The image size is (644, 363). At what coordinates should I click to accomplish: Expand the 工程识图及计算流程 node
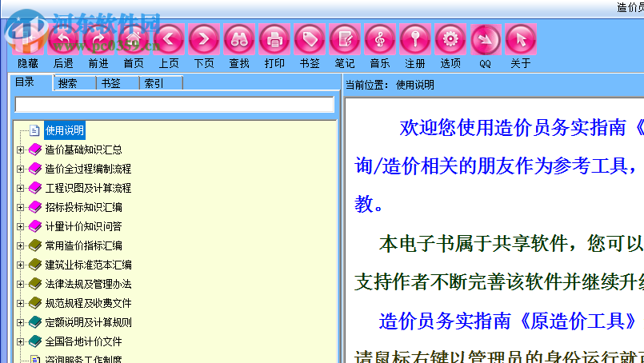(x=20, y=189)
